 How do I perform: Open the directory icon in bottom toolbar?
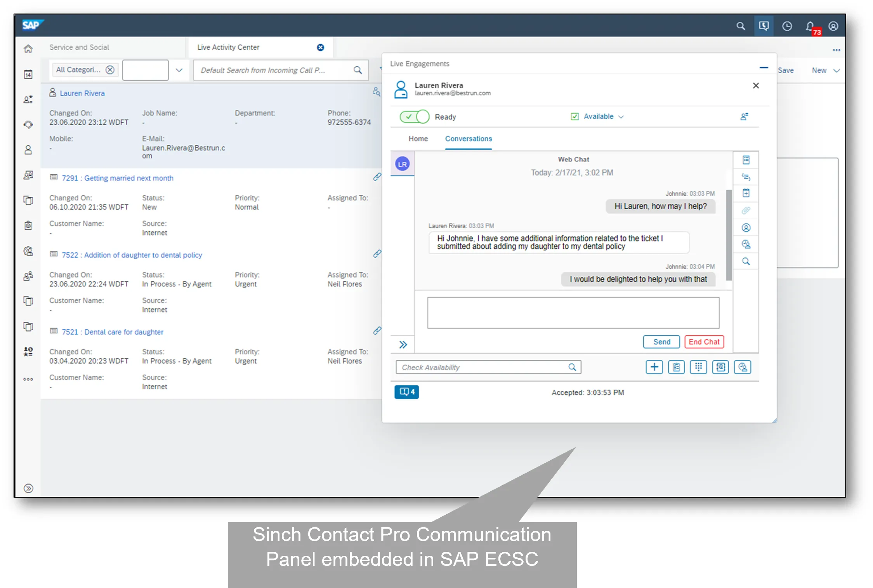(720, 367)
